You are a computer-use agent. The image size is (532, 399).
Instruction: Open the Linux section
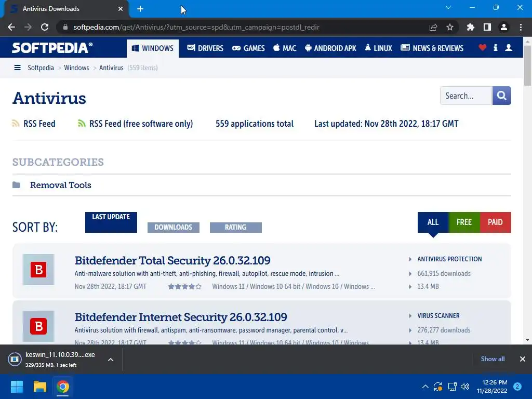pos(379,48)
